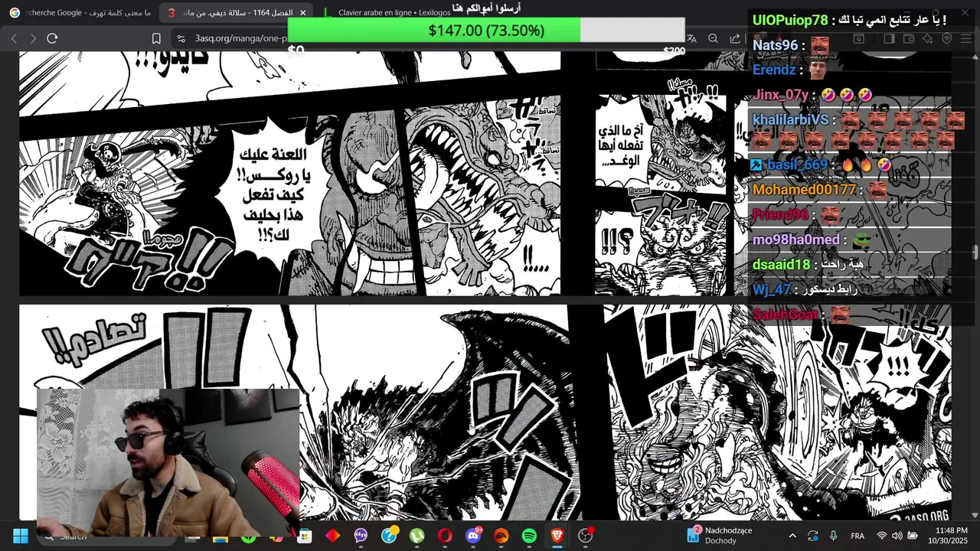Screen dimensions: 980x551
Task: Click username UlOPuiop78 in chat
Action: [790, 20]
